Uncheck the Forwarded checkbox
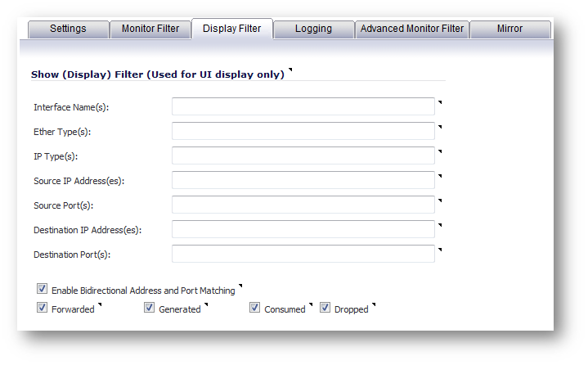The height and width of the screenshot is (365, 588). (42, 309)
